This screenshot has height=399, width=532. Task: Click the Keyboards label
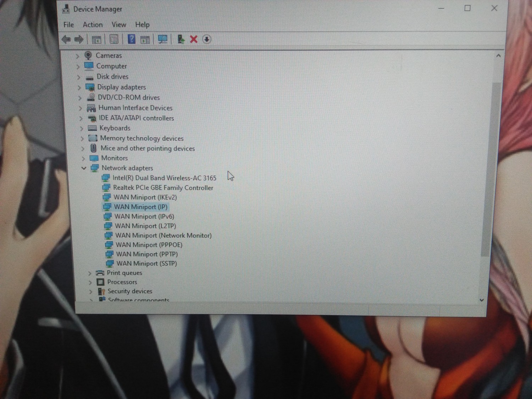[x=115, y=128]
